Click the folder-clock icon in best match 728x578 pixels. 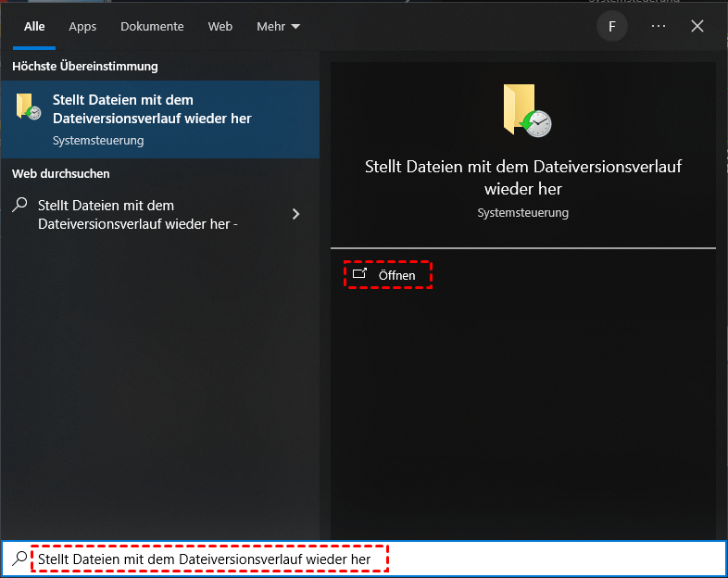[x=29, y=107]
